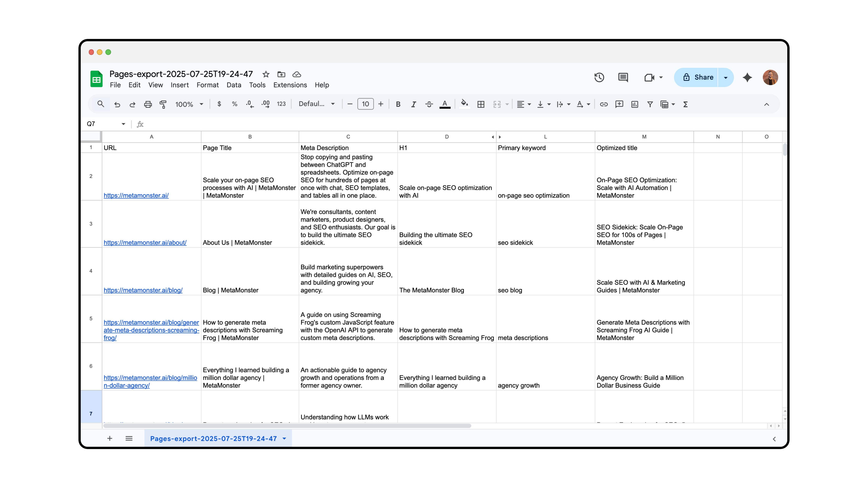The height and width of the screenshot is (488, 868).
Task: Open the https://metamonster.ai/blog/ link
Action: coord(143,290)
